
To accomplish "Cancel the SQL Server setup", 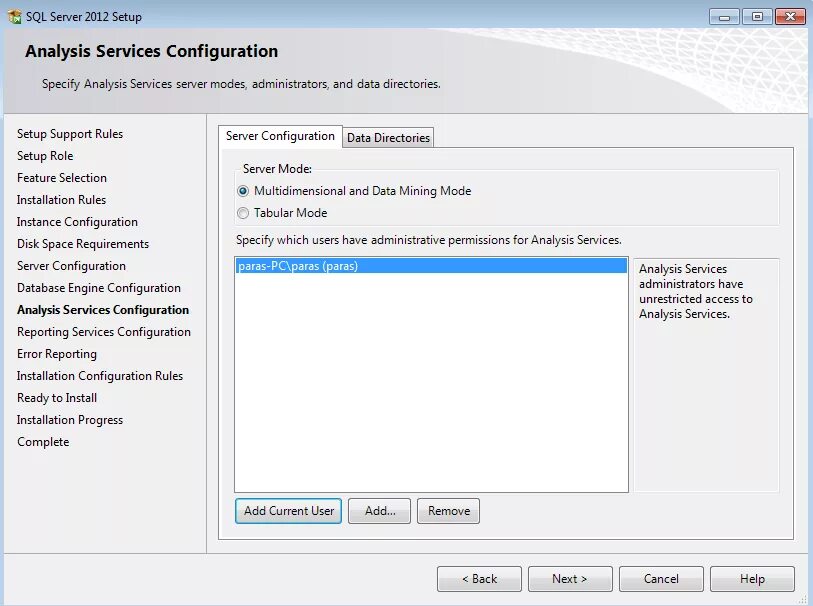I will [661, 579].
